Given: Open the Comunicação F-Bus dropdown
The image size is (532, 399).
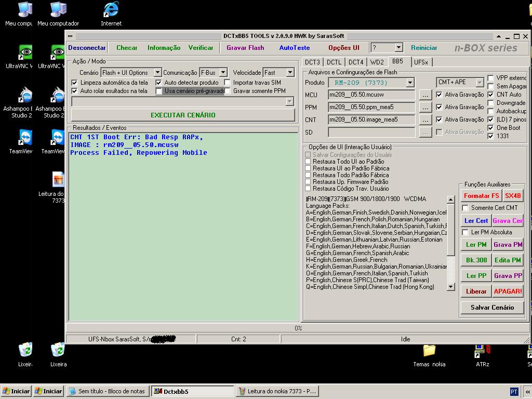Looking at the screenshot, I should tap(223, 73).
